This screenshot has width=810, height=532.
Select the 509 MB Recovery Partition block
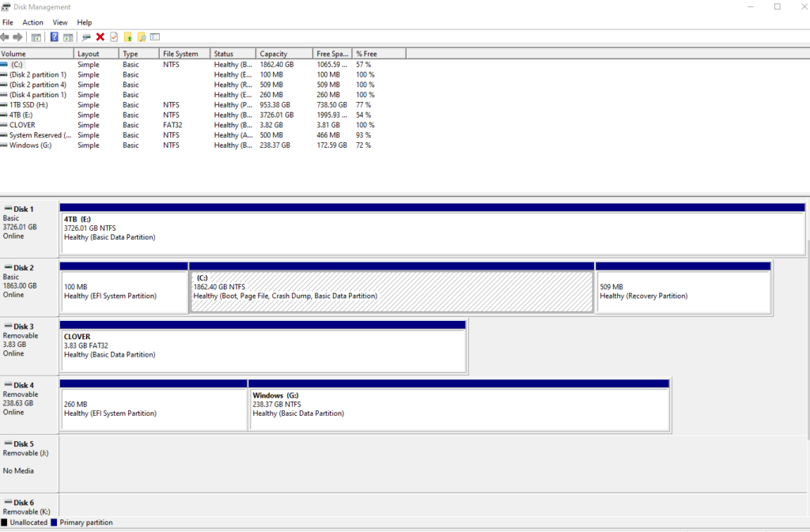coord(683,288)
